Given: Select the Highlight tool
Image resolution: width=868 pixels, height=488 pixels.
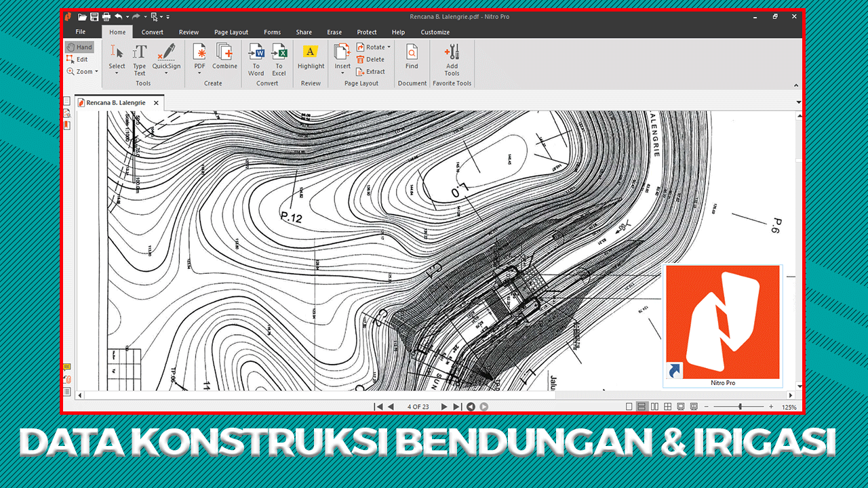Looking at the screenshot, I should tap(311, 56).
